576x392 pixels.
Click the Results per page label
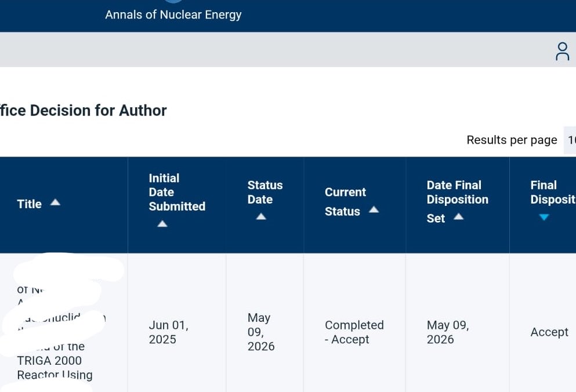tap(512, 140)
